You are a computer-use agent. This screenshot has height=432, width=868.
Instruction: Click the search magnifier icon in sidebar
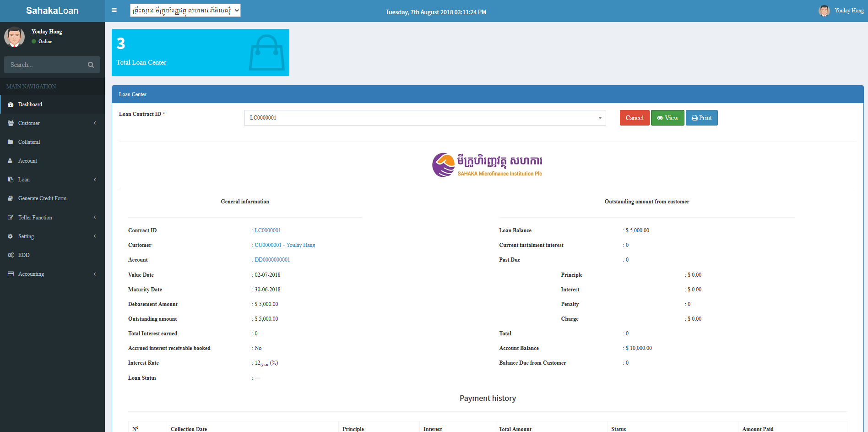click(x=91, y=65)
